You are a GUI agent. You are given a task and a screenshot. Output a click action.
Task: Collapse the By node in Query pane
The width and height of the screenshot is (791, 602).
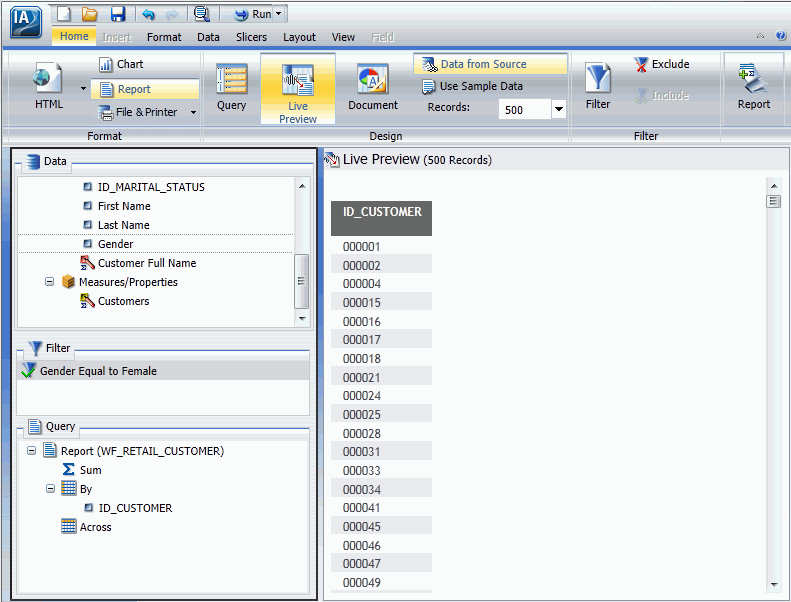coord(50,488)
